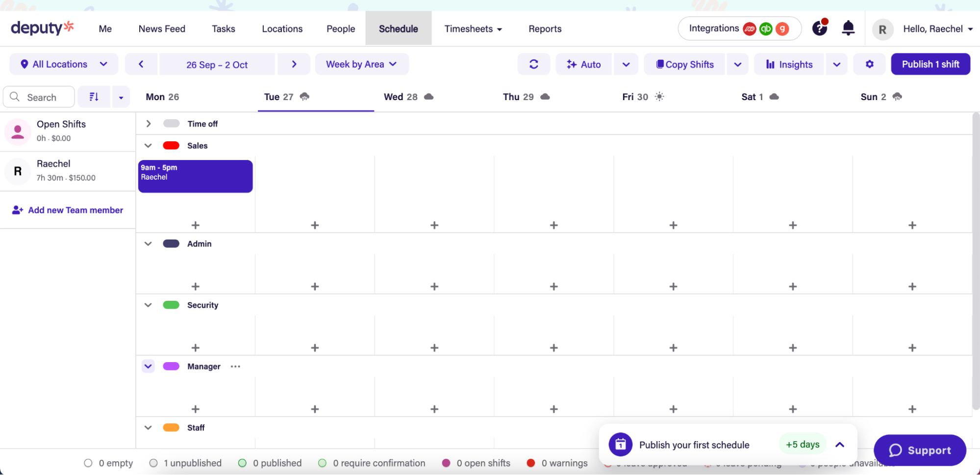
Task: Open the sort and filter icon beside search
Action: pyautogui.click(x=94, y=97)
